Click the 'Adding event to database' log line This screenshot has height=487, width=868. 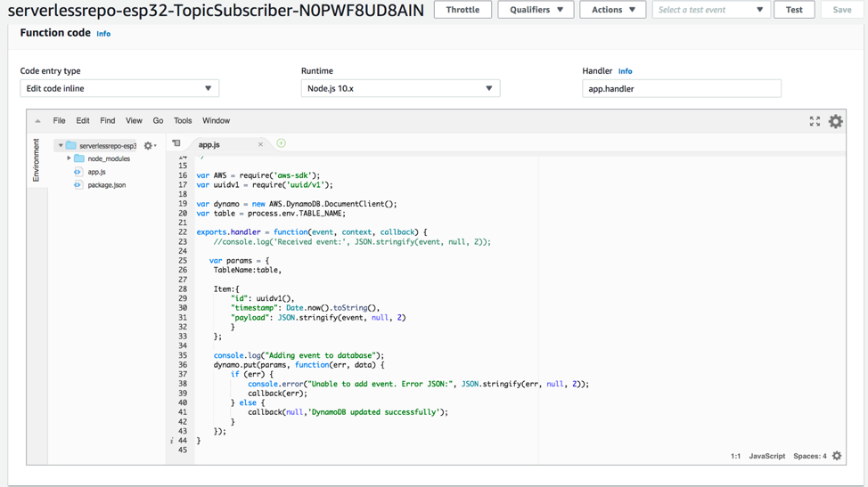click(x=299, y=355)
